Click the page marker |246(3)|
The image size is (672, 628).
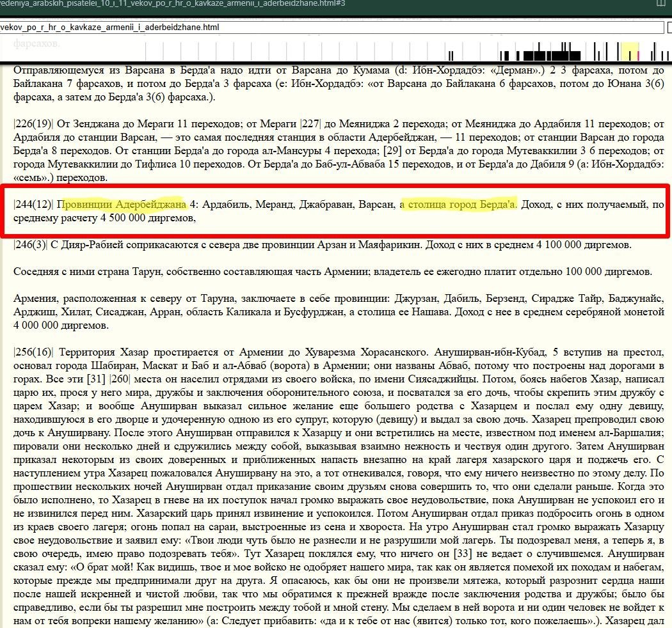31,245
